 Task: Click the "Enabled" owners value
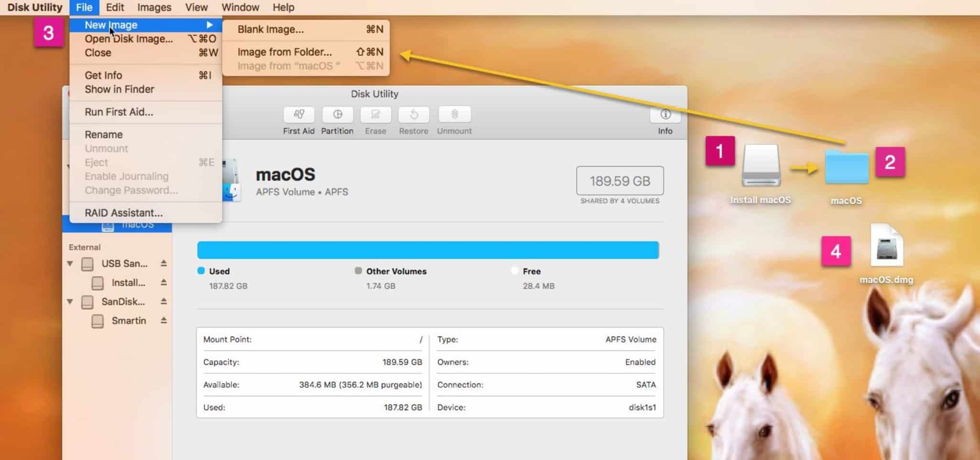[640, 362]
